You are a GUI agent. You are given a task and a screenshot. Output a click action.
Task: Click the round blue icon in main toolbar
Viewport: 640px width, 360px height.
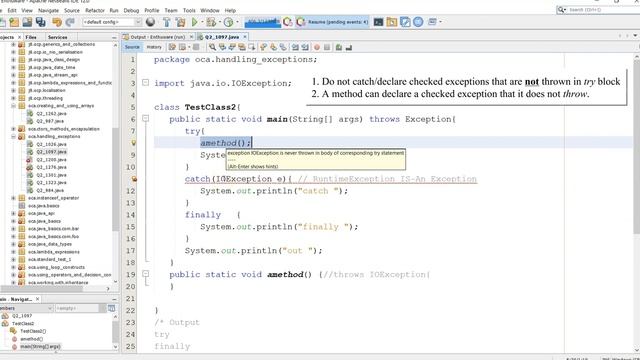click(418, 22)
